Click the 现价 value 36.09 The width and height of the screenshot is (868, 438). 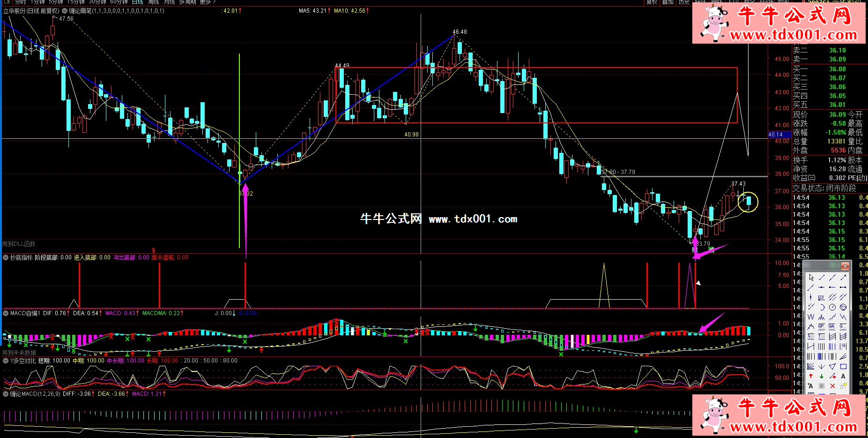[838, 114]
